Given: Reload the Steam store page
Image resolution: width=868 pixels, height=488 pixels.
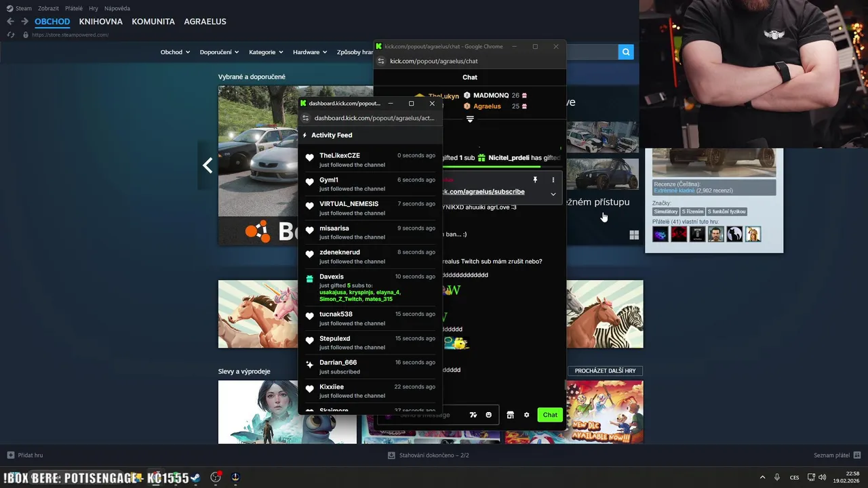Looking at the screenshot, I should 10,35.
